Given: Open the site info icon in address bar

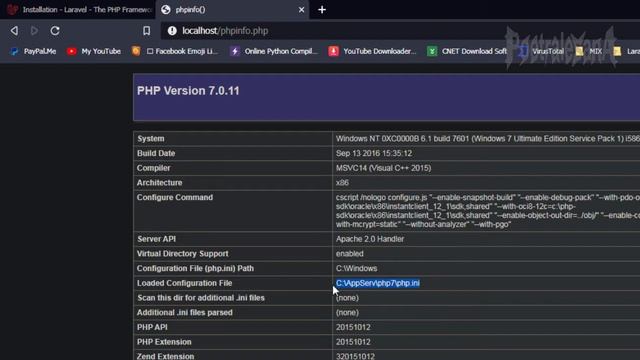Looking at the screenshot, I should coord(172,31).
